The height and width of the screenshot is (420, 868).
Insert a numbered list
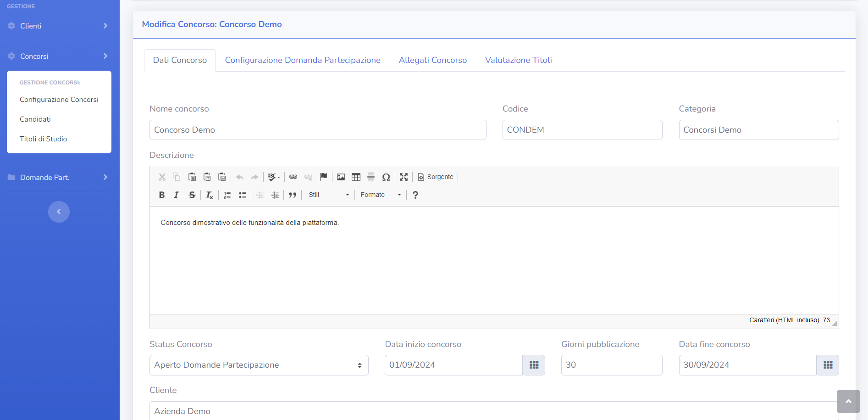coord(227,195)
